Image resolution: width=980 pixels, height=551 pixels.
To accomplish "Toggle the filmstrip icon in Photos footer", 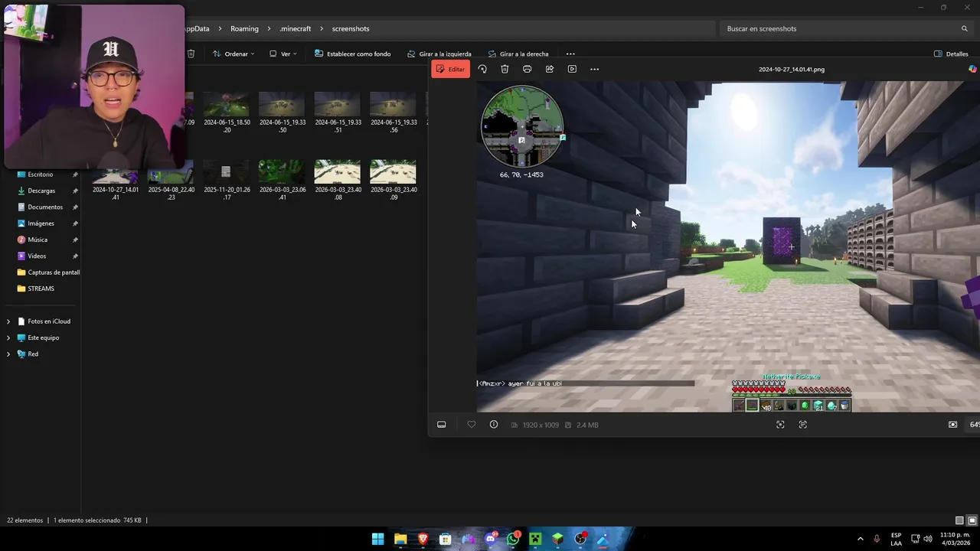I will [x=442, y=425].
